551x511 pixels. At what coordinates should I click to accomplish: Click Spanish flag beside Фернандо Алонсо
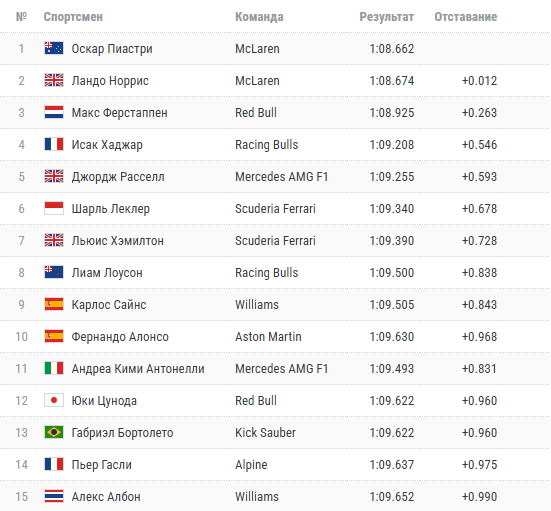tap(54, 336)
